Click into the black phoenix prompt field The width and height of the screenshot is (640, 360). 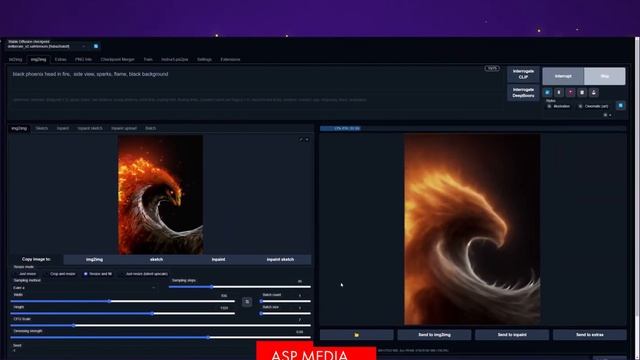tap(255, 81)
